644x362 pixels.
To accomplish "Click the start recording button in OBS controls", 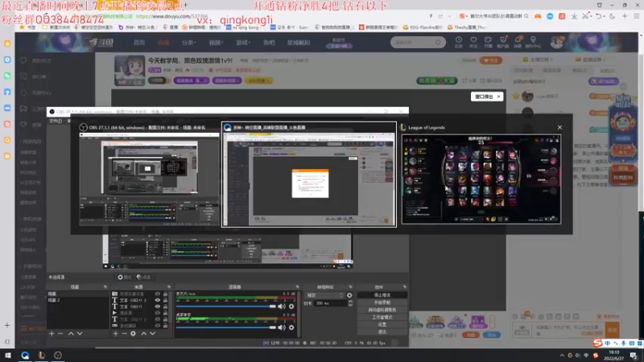I will 382,302.
